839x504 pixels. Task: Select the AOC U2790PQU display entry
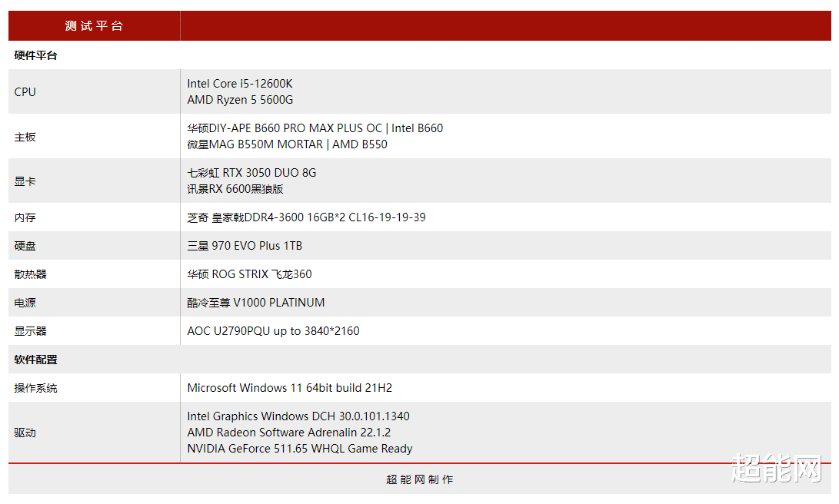click(x=275, y=330)
